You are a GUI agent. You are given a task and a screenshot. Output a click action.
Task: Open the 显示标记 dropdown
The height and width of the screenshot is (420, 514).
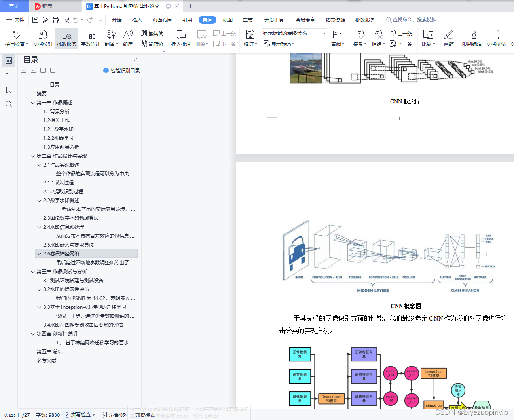point(279,44)
